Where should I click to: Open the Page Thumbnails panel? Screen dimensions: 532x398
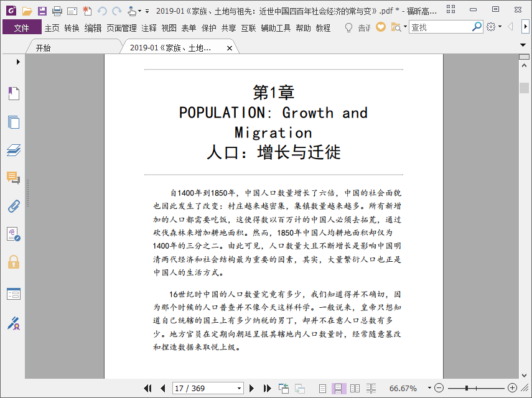[14, 122]
